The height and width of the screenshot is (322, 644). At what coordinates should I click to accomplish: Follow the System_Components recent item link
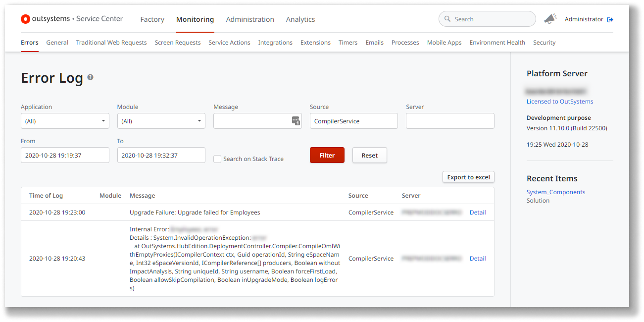coord(555,192)
